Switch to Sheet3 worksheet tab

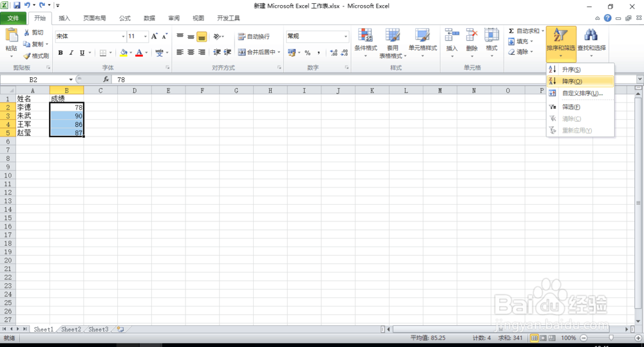click(x=99, y=330)
